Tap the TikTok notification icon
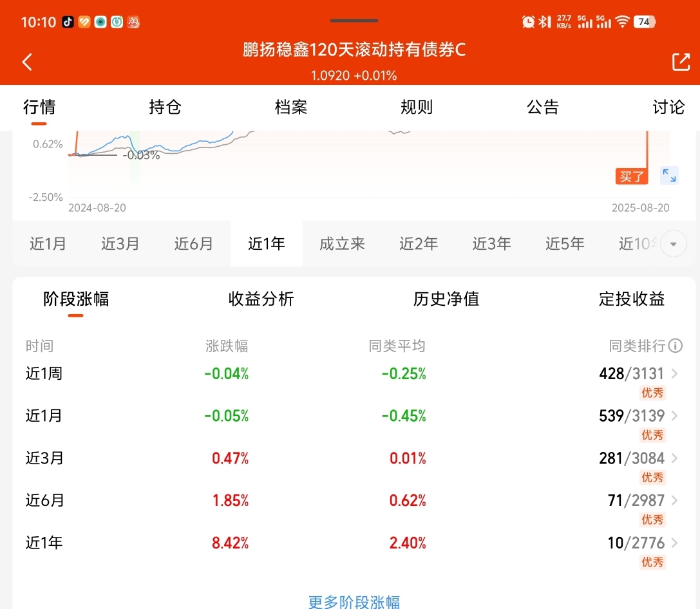This screenshot has height=609, width=700. tap(68, 22)
